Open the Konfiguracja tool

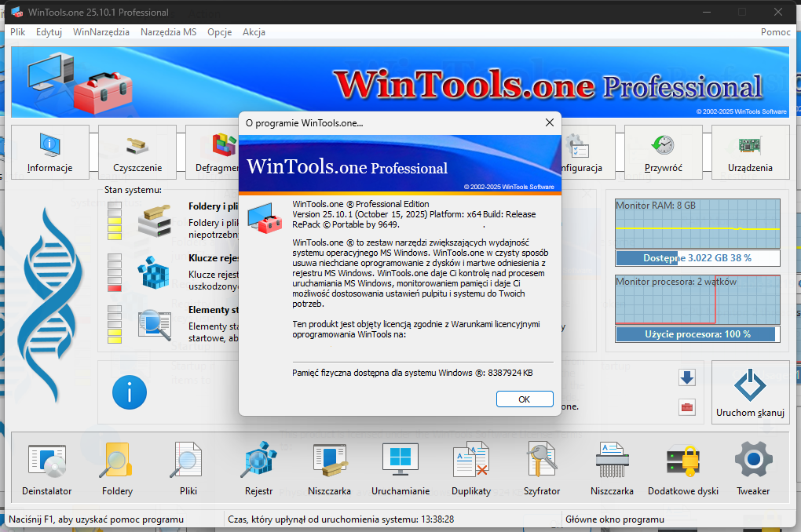pyautogui.click(x=588, y=152)
